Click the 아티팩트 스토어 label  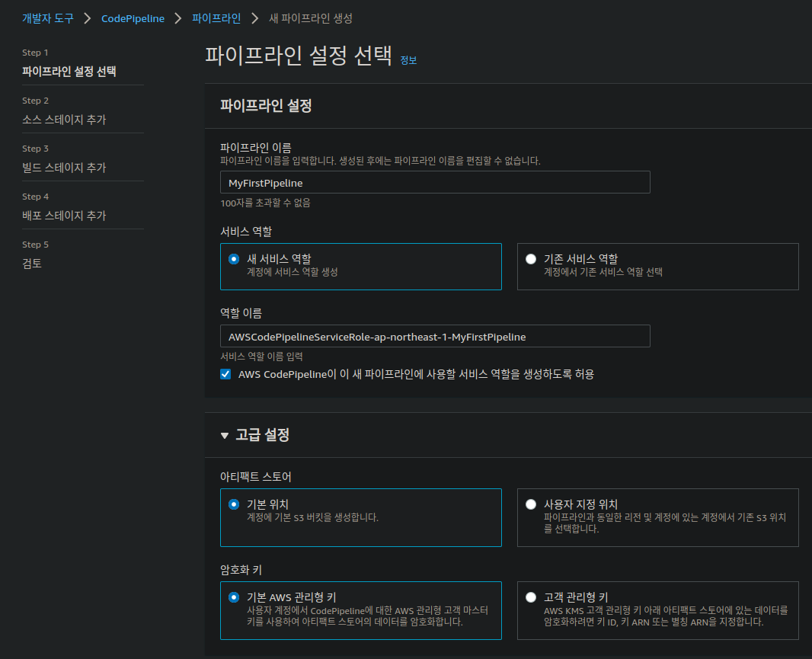click(x=255, y=477)
